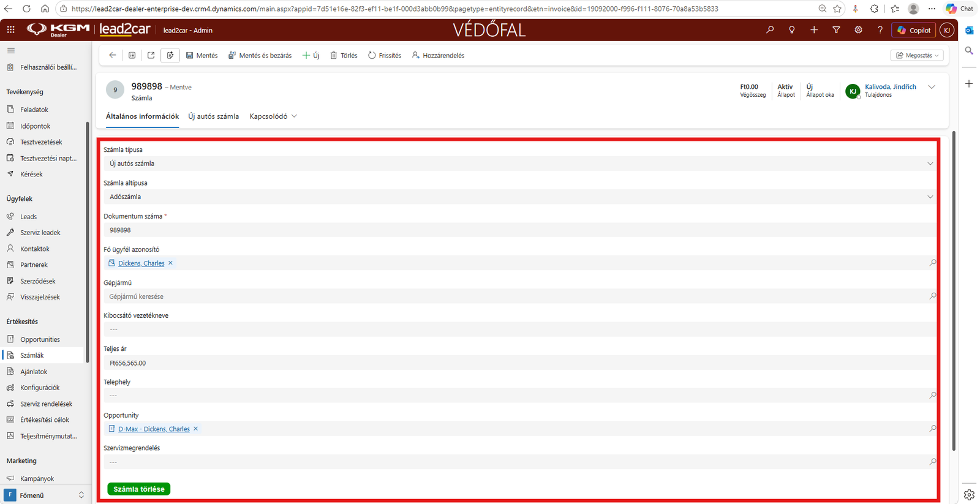This screenshot has height=504, width=980.
Task: Open the Dickens, Charles customer link
Action: [141, 263]
